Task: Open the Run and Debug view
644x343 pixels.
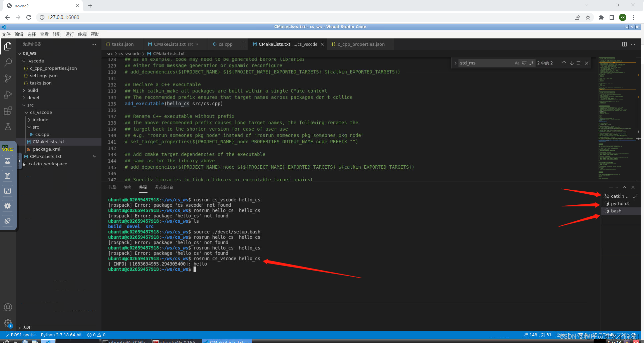Action: coord(8,95)
